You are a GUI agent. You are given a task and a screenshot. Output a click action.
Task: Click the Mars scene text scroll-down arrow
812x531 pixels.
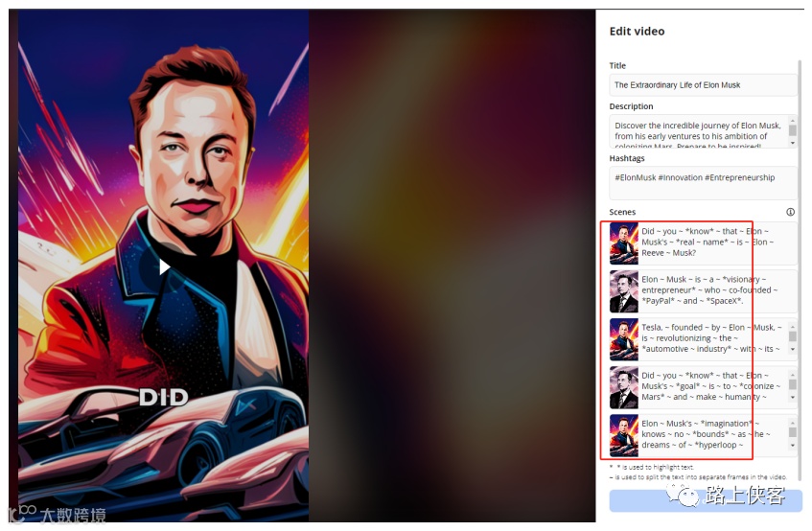[792, 398]
